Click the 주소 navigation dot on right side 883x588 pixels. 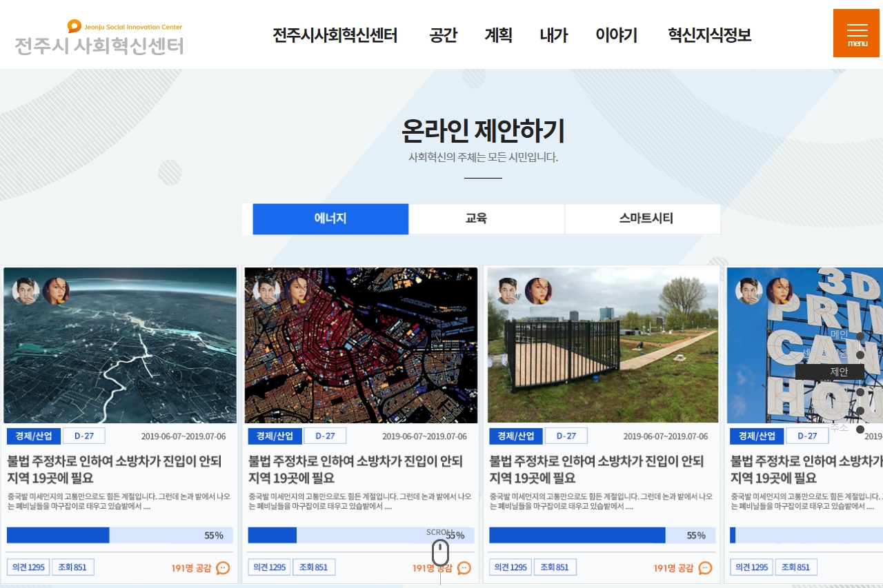point(860,429)
